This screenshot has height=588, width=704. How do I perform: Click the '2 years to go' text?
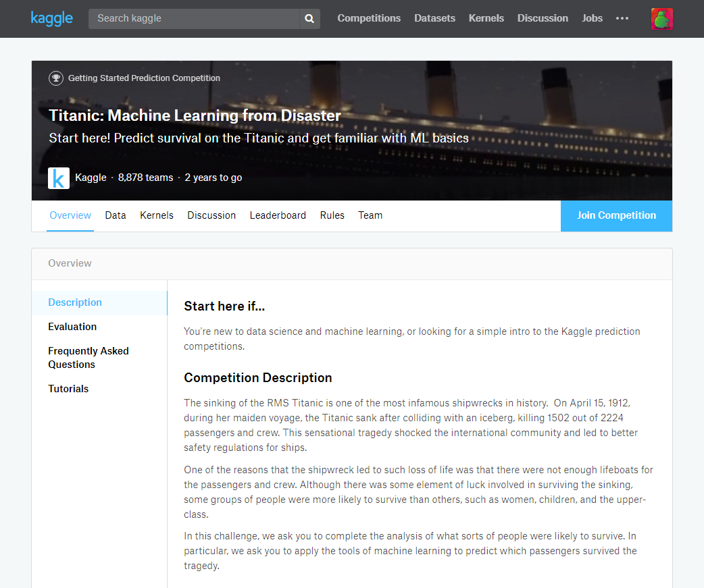pos(213,178)
